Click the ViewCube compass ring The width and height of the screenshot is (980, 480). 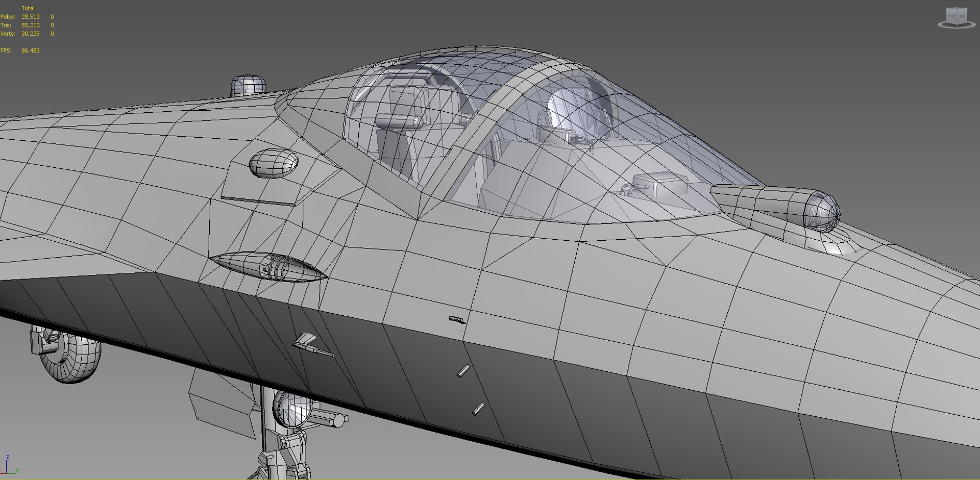click(957, 24)
